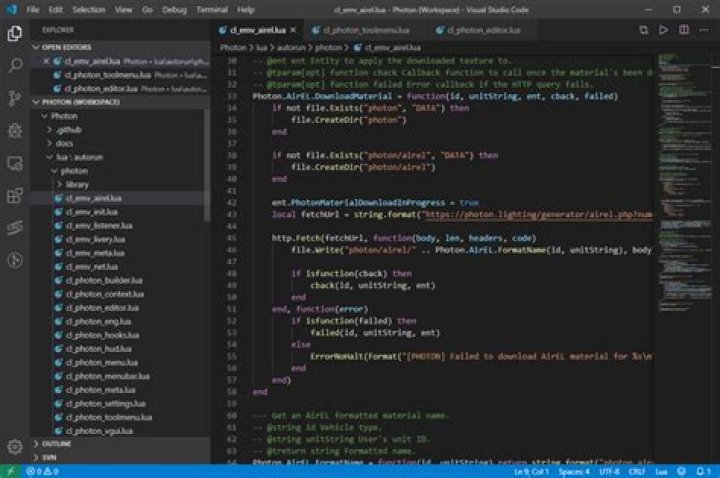Open the Manage gear icon
Image resolution: width=720 pixels, height=478 pixels.
pos(15,446)
